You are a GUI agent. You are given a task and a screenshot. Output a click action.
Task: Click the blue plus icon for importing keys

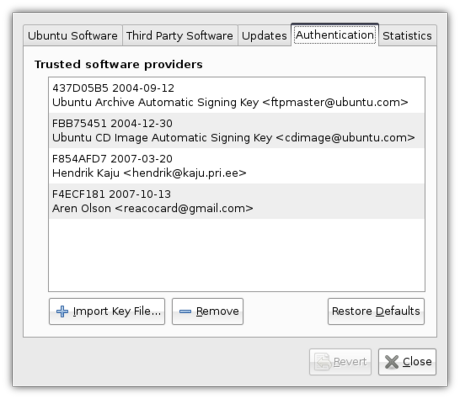click(x=62, y=311)
